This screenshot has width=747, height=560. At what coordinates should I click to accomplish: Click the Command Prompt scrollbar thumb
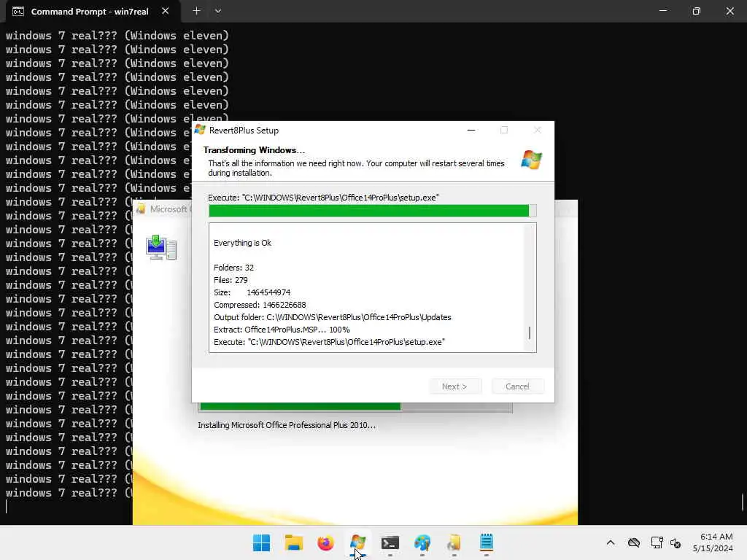click(x=742, y=502)
